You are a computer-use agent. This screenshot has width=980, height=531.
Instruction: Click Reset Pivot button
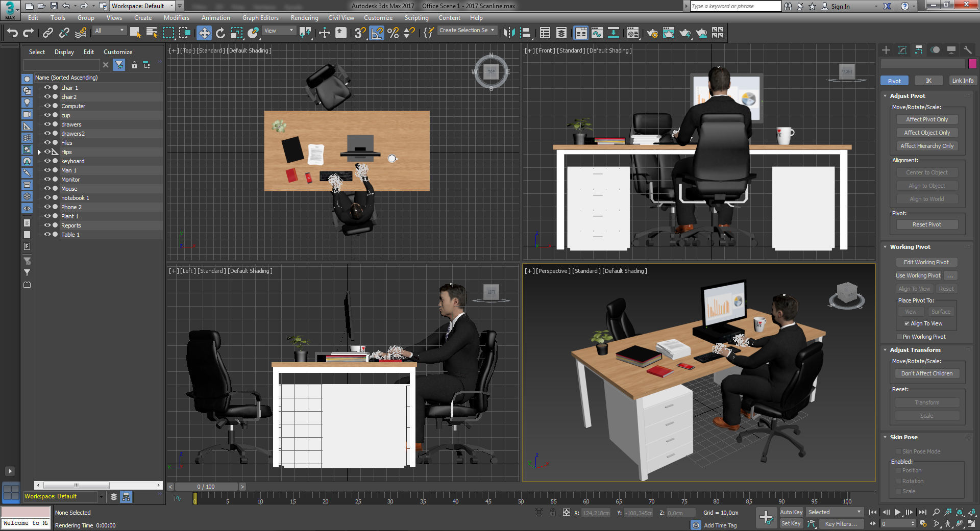click(927, 224)
